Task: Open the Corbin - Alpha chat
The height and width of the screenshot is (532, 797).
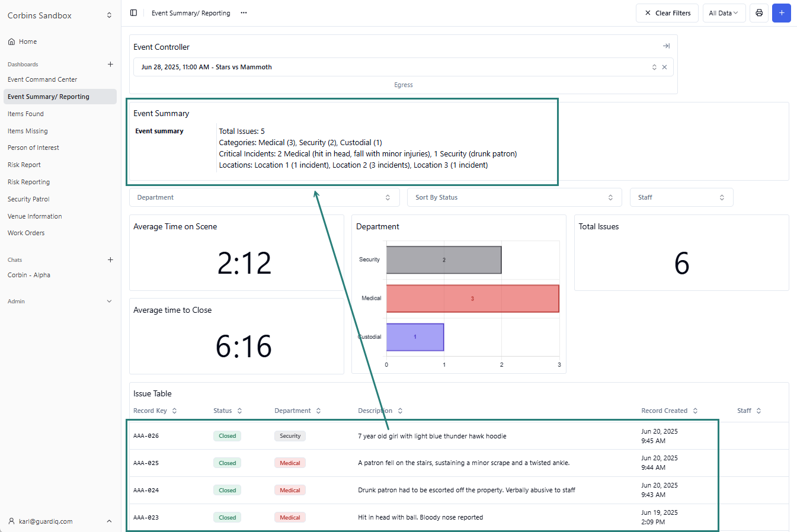Action: (29, 275)
